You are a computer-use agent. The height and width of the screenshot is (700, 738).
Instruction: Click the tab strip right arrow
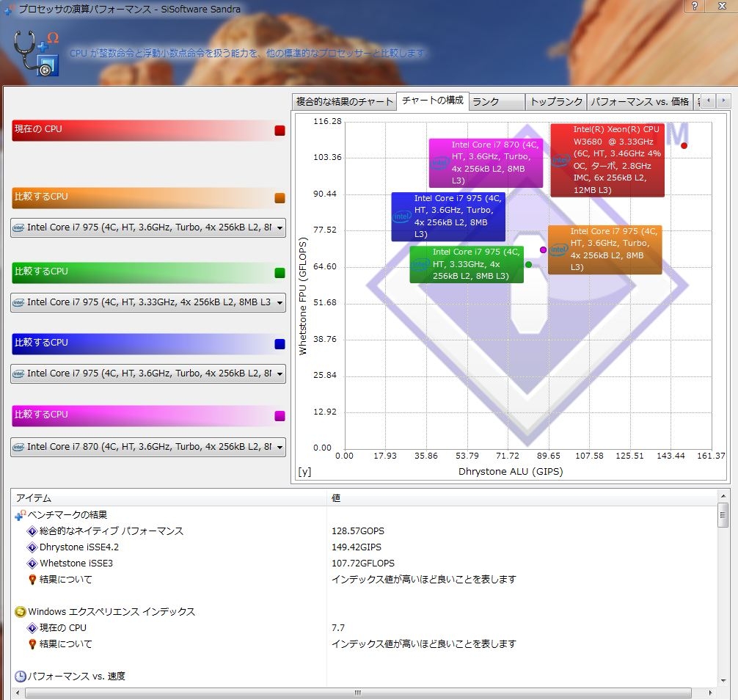tap(723, 101)
